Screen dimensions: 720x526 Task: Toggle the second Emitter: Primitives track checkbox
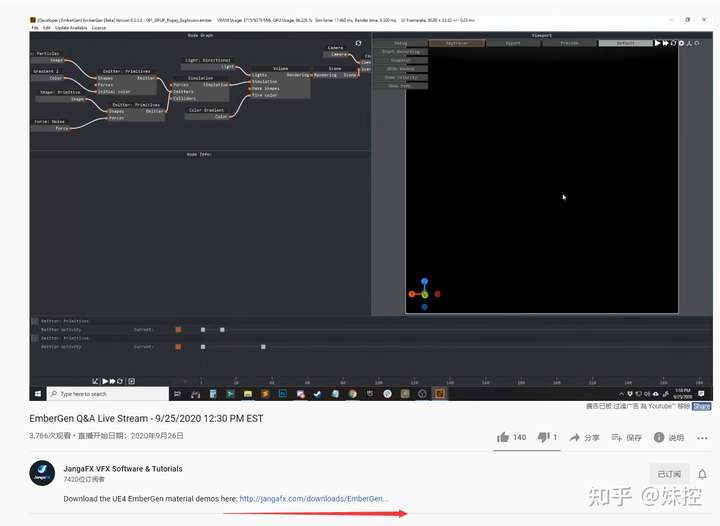pyautogui.click(x=34, y=338)
